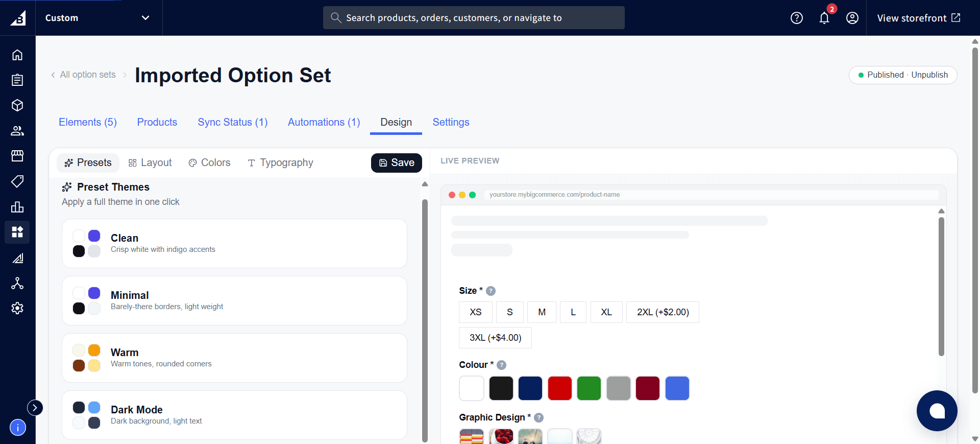Open the Colors sub-tab
The width and height of the screenshot is (980, 444).
click(x=210, y=162)
